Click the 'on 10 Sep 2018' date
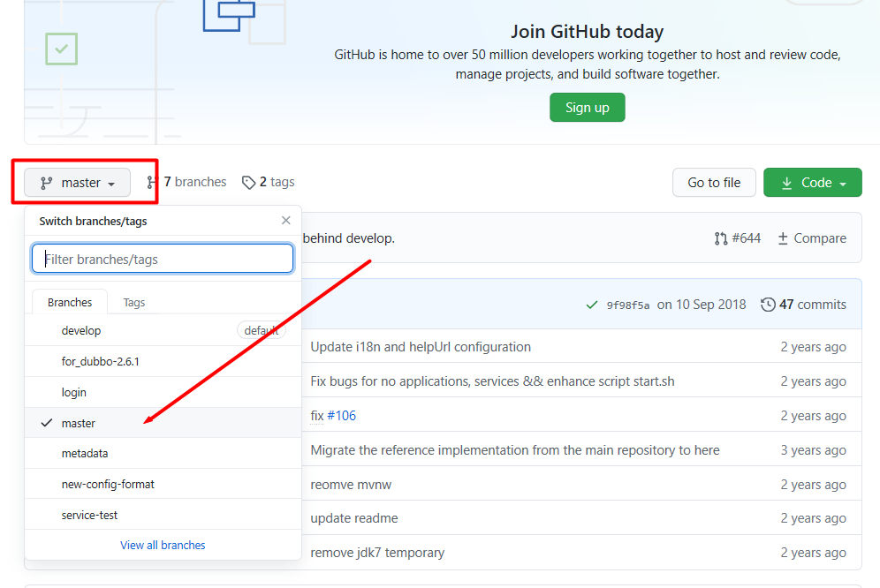Screen dimensions: 880x588 coord(702,305)
